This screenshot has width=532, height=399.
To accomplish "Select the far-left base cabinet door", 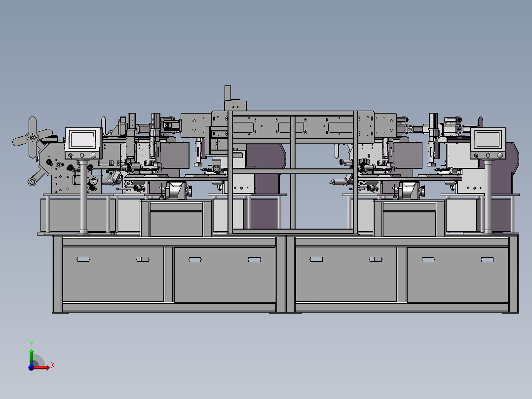I will [x=114, y=275].
